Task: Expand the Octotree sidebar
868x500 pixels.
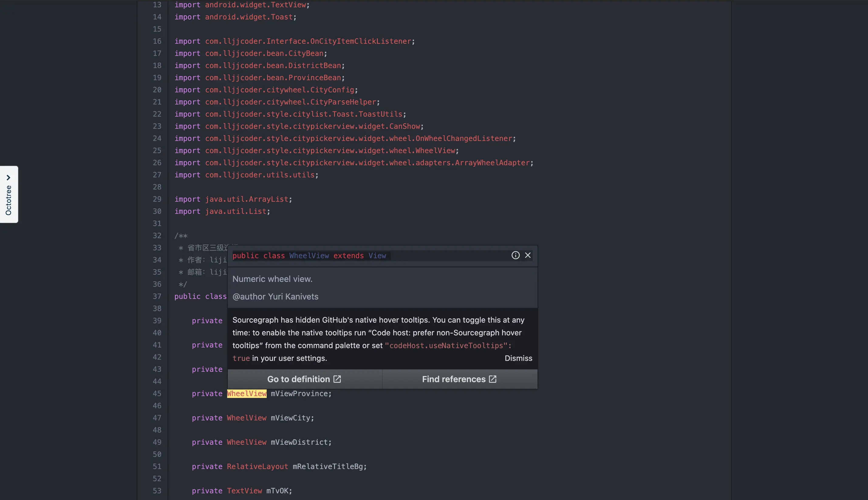Action: click(x=9, y=194)
